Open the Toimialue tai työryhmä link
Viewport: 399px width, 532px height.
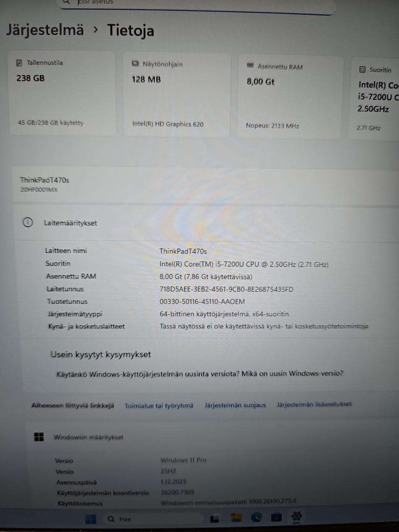point(159,405)
